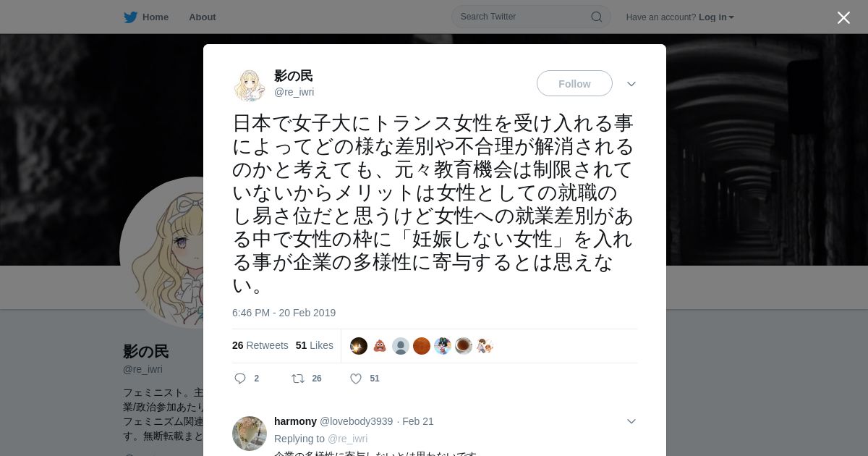The image size is (868, 456).
Task: Open the gray default liker avatar
Action: click(401, 346)
